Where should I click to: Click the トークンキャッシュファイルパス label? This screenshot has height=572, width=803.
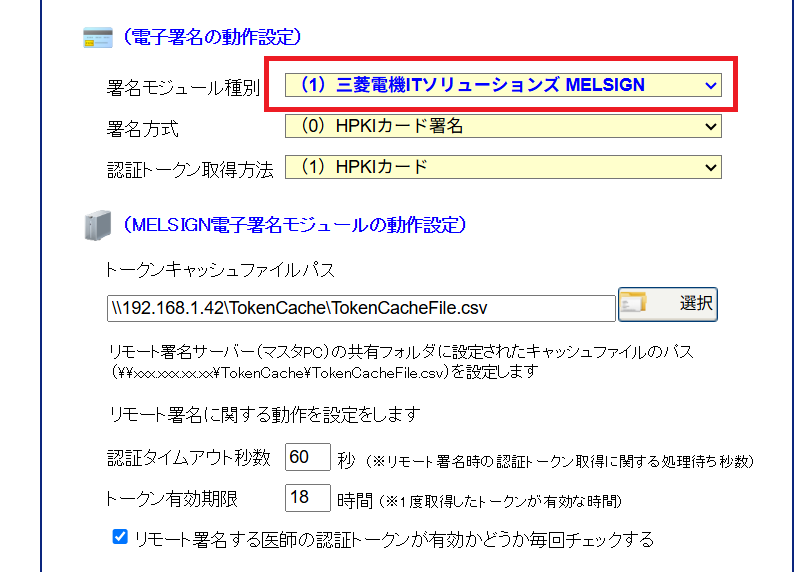(219, 269)
